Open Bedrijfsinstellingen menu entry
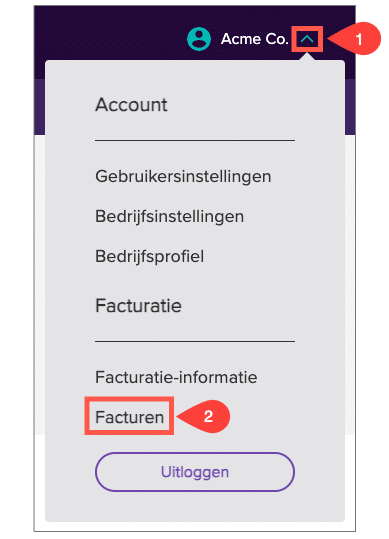Image resolution: width=389 pixels, height=539 pixels. [169, 217]
